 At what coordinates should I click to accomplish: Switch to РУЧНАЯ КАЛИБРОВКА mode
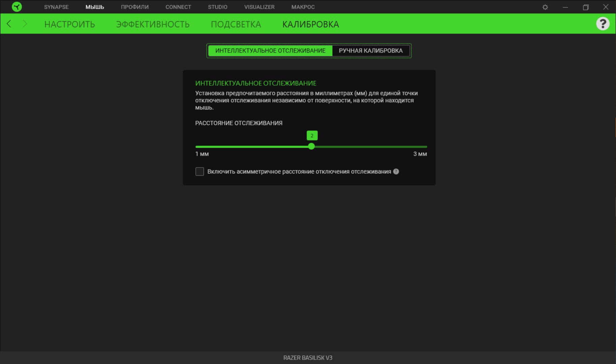pos(371,51)
